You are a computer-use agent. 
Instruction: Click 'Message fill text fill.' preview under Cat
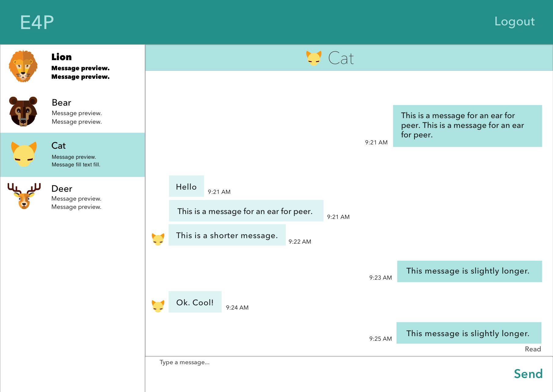click(x=76, y=165)
